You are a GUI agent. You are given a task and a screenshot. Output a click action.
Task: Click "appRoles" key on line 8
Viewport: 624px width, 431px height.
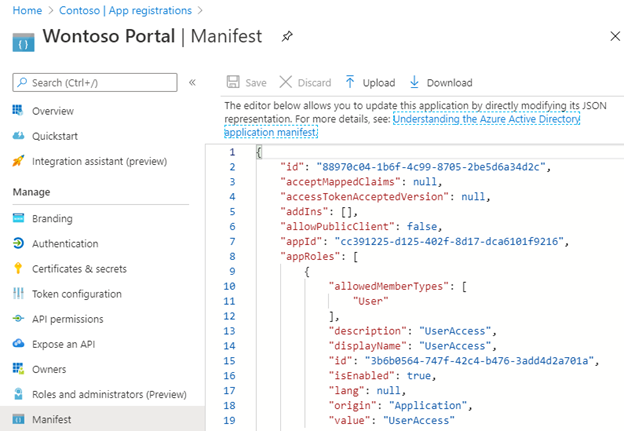tap(310, 256)
